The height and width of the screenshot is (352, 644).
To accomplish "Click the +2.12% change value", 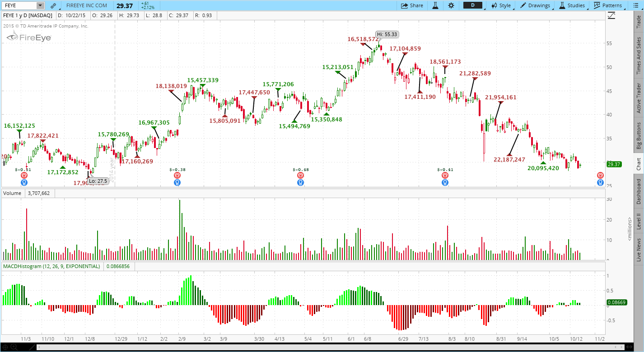I will [148, 8].
